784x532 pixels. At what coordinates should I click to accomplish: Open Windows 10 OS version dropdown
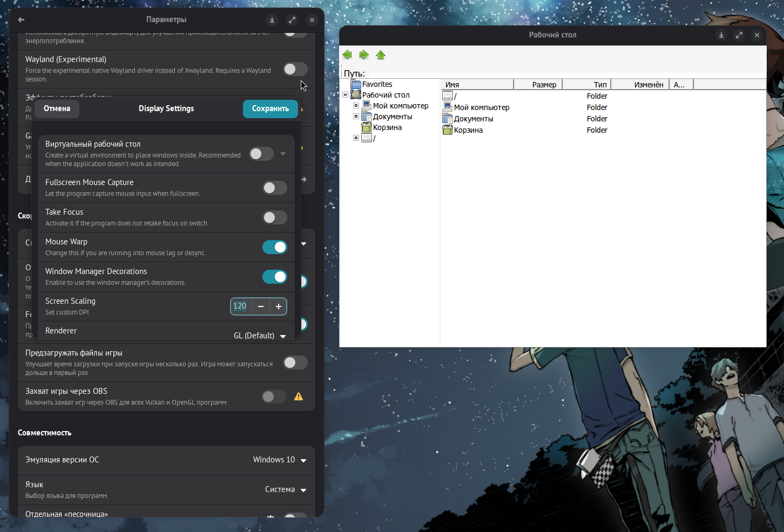[279, 460]
